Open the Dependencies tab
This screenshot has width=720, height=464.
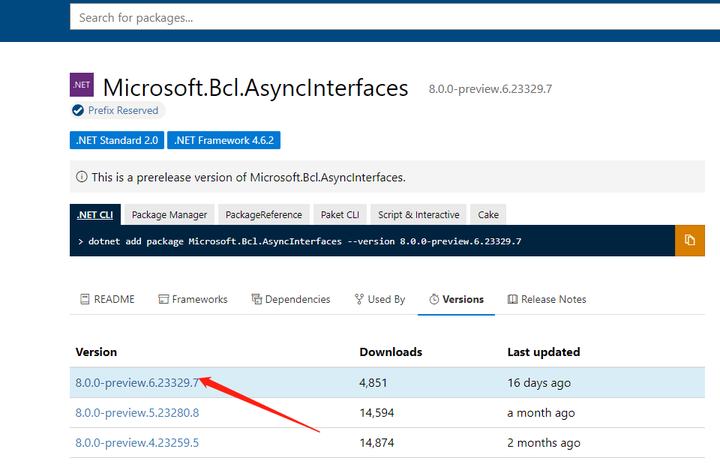tap(290, 299)
